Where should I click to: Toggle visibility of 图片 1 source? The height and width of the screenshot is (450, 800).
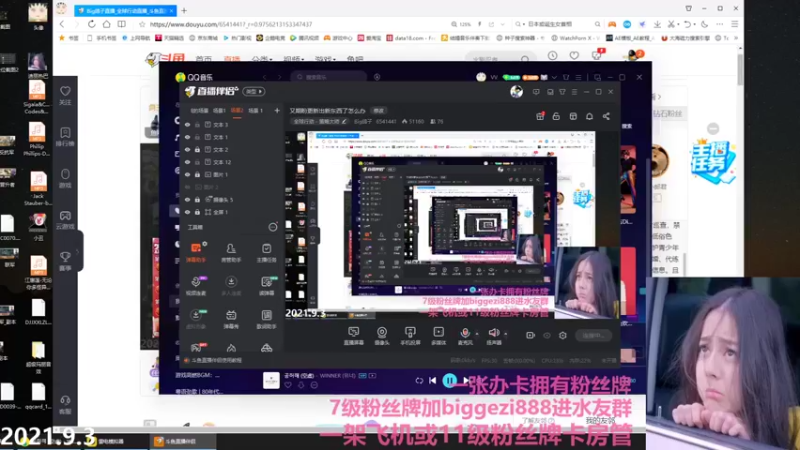coord(187,174)
